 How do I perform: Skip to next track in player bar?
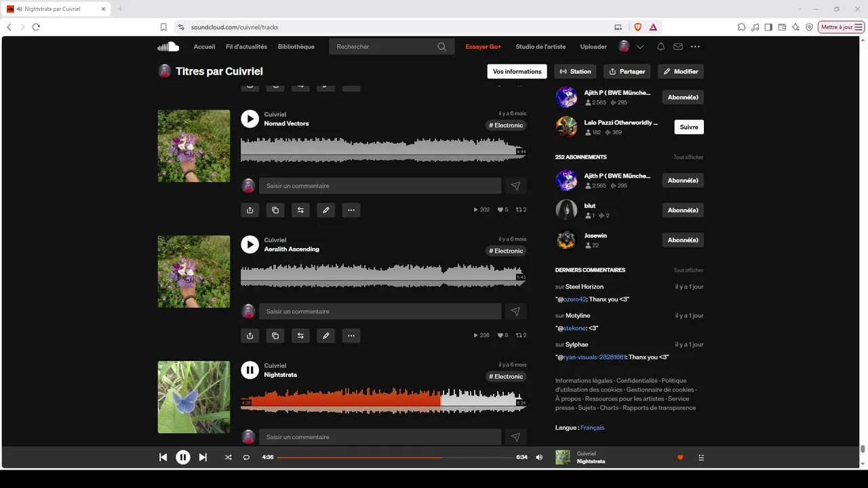203,457
